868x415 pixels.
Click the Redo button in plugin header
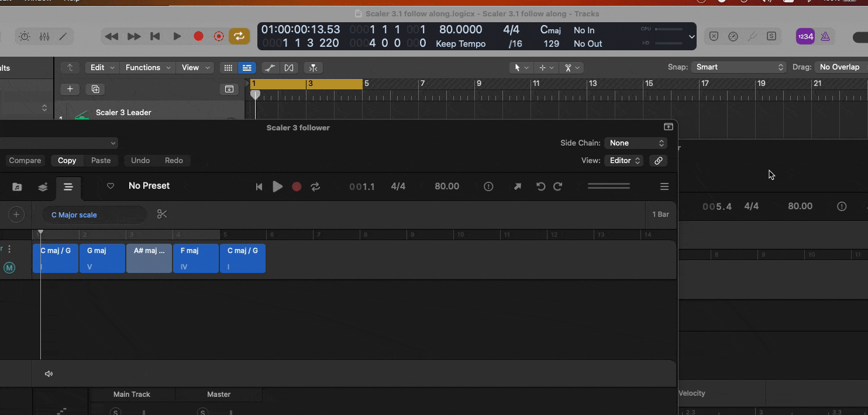pos(174,160)
